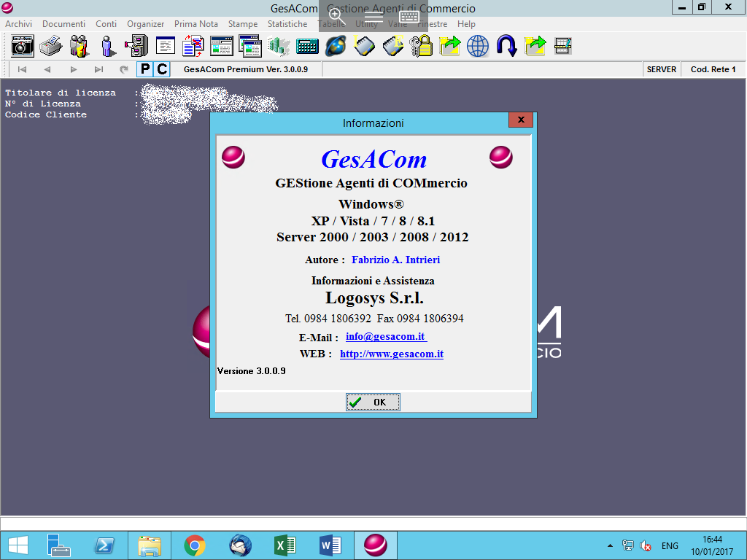Screen dimensions: 747x560
Task: Open the filing cabinet icon
Action: pos(136,46)
